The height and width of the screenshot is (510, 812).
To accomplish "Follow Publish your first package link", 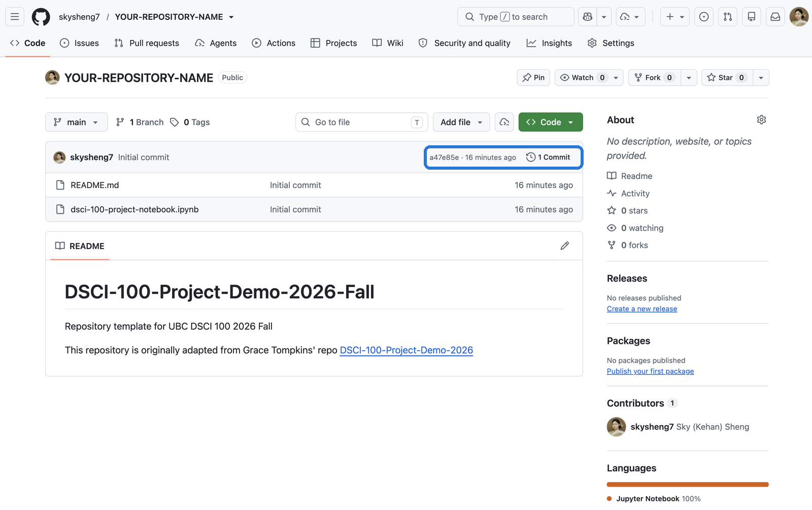I will click(x=650, y=371).
